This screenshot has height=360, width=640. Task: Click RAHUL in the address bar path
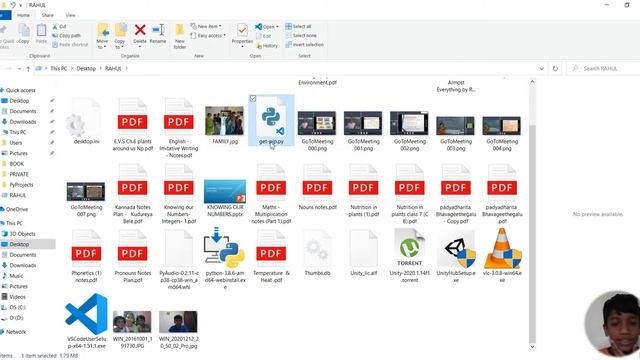coord(113,69)
